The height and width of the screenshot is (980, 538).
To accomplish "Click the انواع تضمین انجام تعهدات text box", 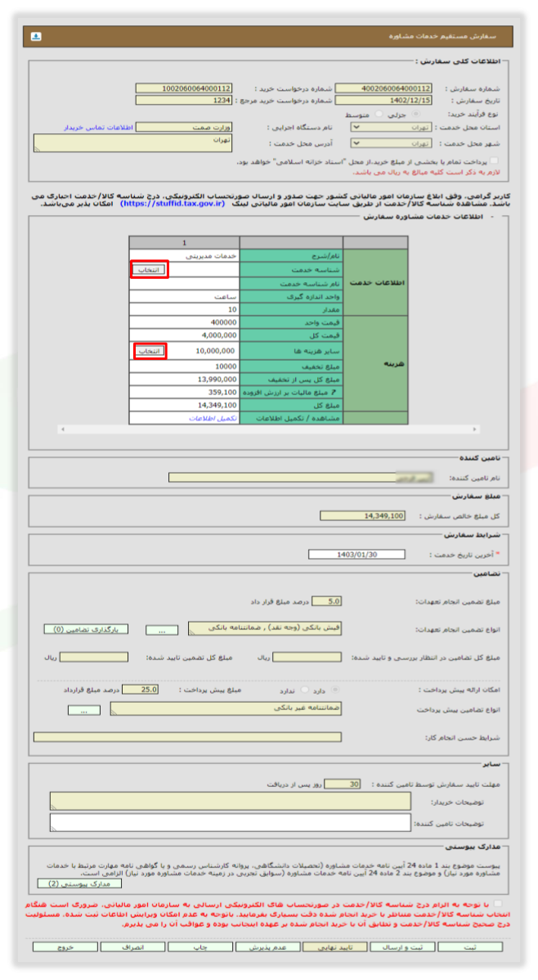I will (265, 628).
